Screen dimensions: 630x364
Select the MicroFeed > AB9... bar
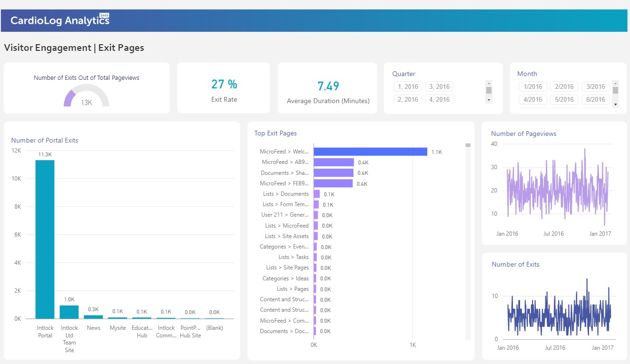pyautogui.click(x=334, y=162)
